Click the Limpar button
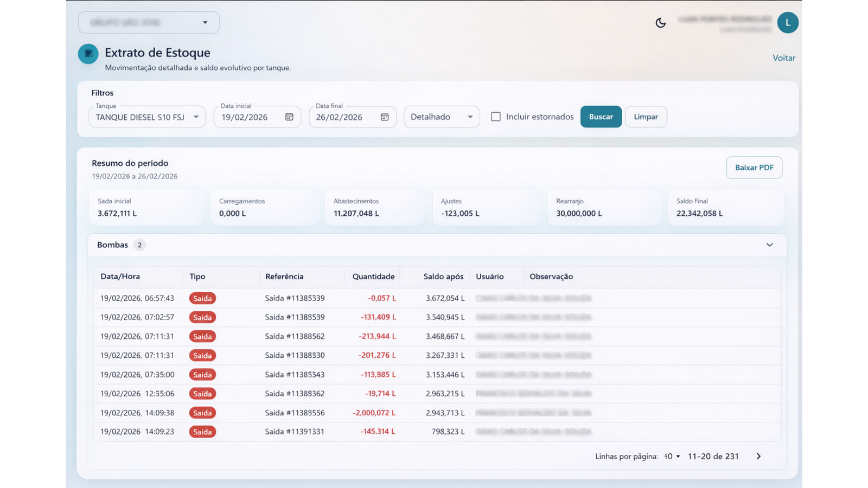 point(646,117)
